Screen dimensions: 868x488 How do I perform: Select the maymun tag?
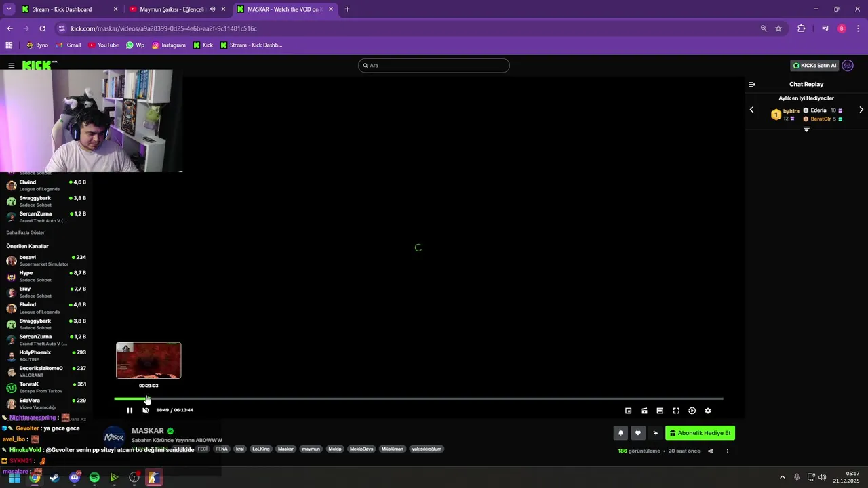pos(311,449)
